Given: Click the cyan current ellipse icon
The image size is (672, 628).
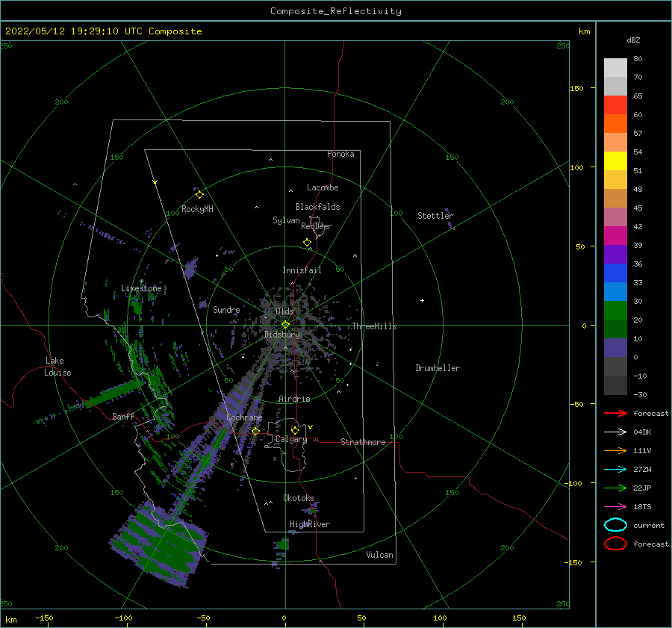Looking at the screenshot, I should pyautogui.click(x=615, y=525).
